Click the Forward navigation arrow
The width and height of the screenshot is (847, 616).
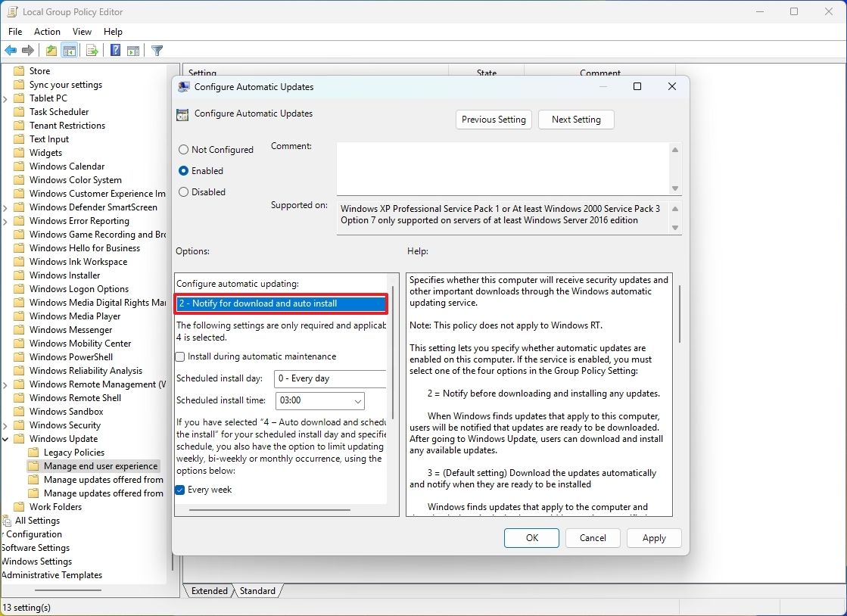(x=29, y=50)
